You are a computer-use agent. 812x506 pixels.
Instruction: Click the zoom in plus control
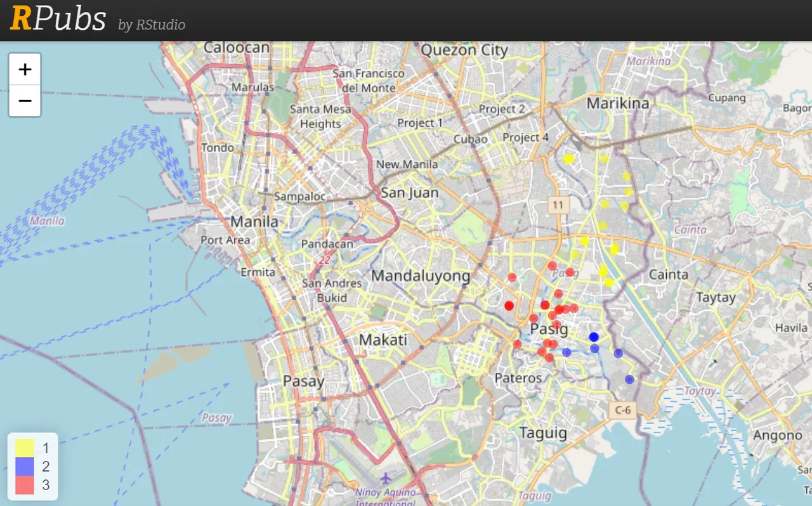click(25, 69)
